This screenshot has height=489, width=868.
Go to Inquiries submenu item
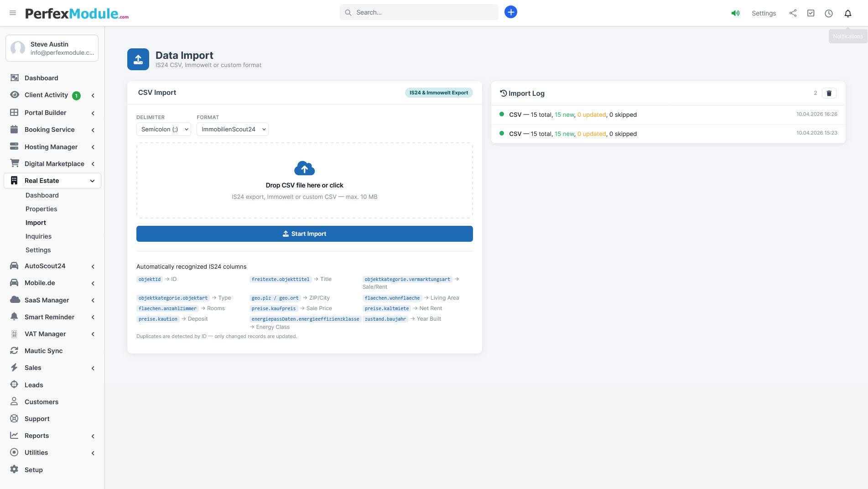click(x=38, y=236)
